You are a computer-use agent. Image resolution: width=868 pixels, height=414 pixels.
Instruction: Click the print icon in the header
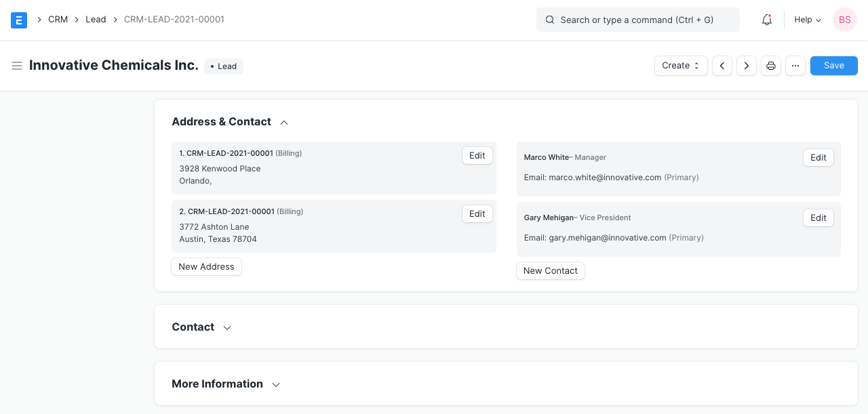(770, 66)
